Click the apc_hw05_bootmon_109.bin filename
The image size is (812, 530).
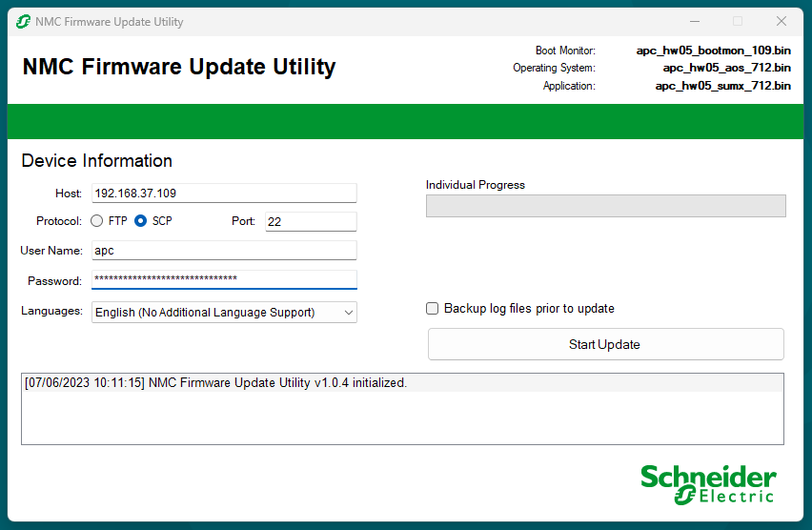pos(713,51)
